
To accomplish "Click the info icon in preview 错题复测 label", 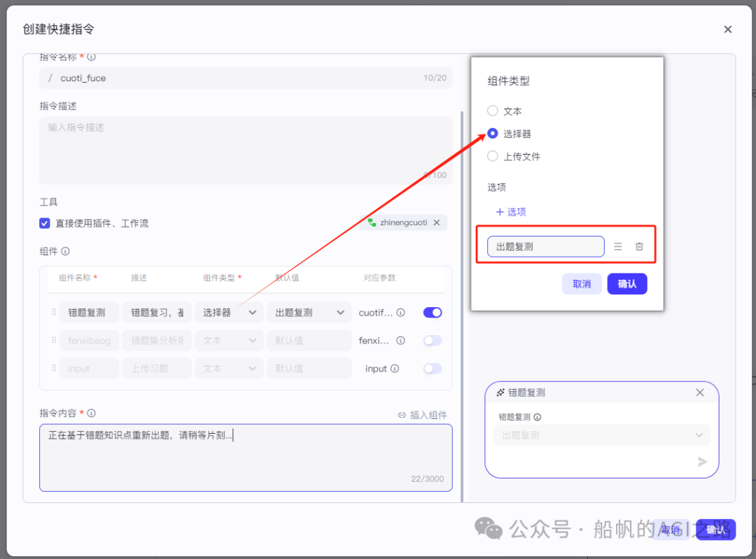I will (x=537, y=417).
